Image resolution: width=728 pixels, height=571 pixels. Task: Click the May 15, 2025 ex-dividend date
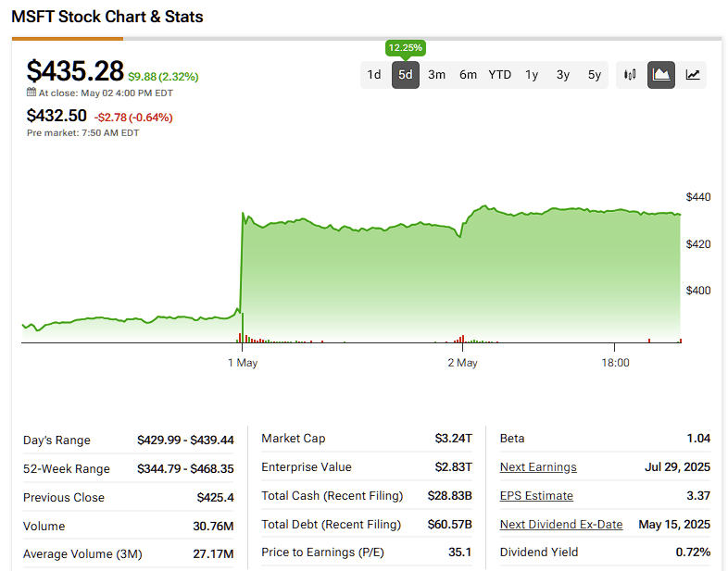674,525
